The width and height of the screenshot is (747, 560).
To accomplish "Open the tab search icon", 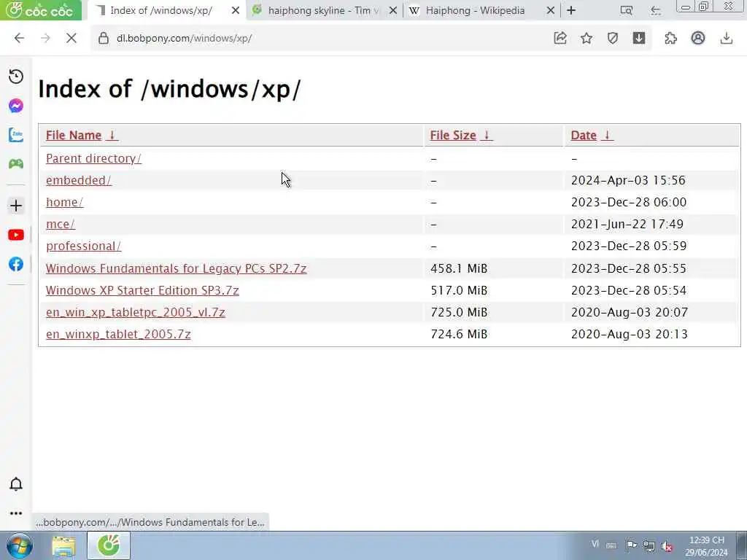I will pos(627,10).
